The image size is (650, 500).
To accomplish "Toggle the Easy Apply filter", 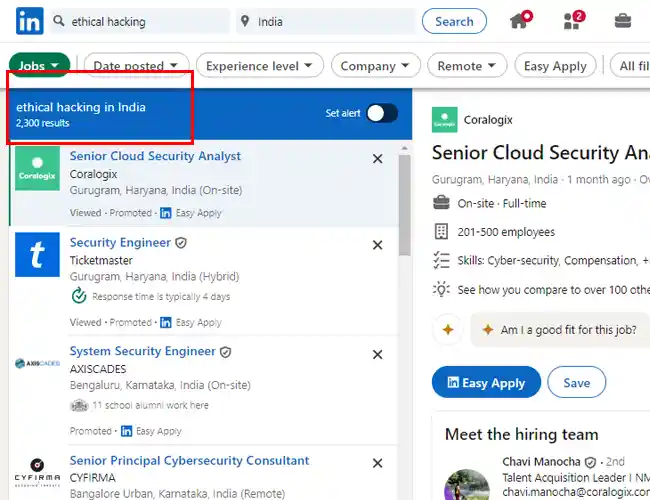I will (555, 66).
